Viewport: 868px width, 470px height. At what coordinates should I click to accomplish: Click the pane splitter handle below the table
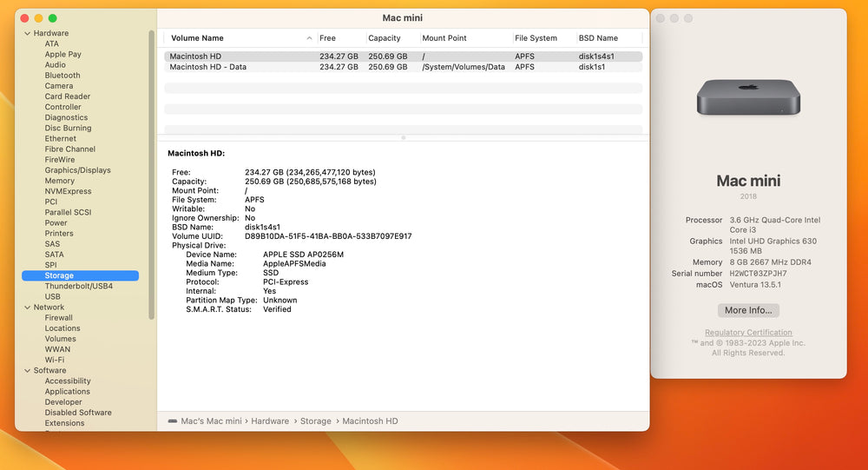[x=403, y=137]
